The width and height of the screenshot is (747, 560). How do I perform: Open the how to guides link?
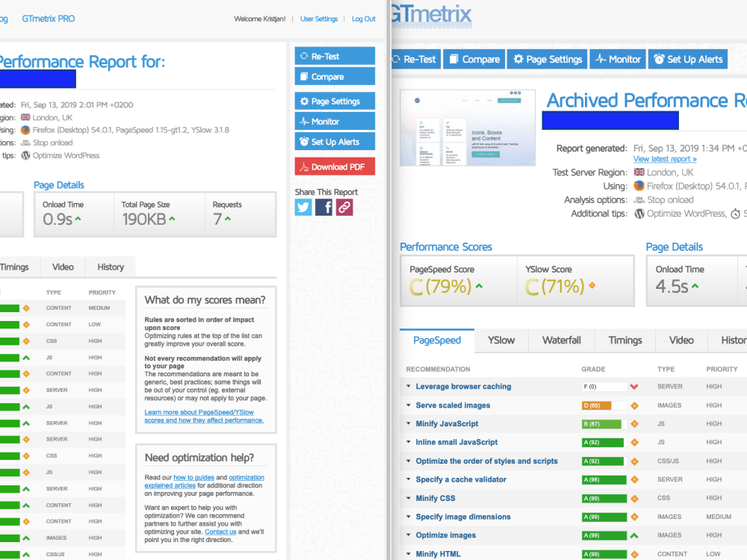click(x=194, y=477)
